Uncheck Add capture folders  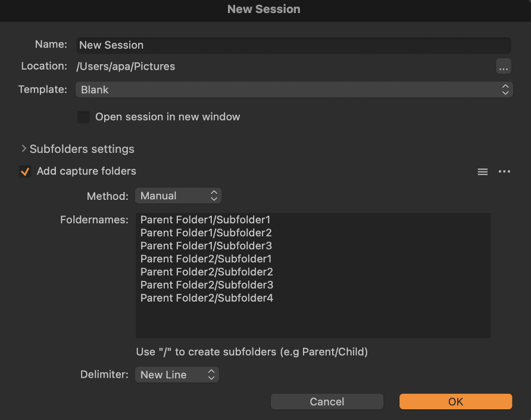click(x=25, y=171)
